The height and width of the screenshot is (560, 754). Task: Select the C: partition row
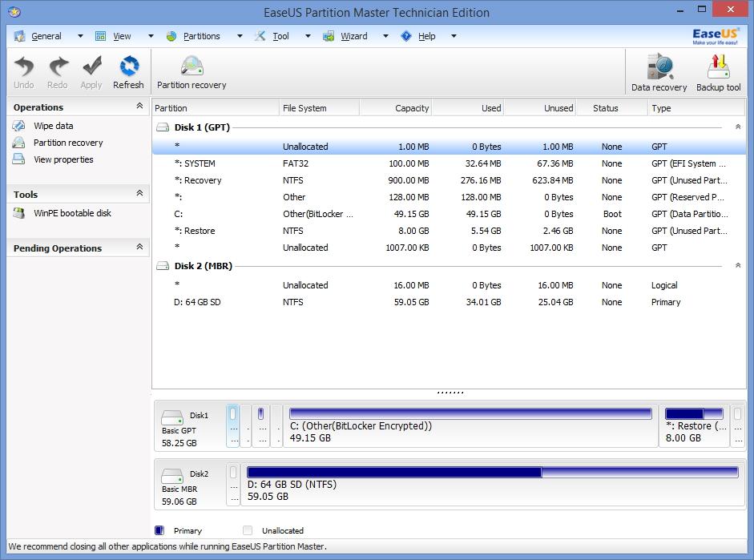(450, 214)
